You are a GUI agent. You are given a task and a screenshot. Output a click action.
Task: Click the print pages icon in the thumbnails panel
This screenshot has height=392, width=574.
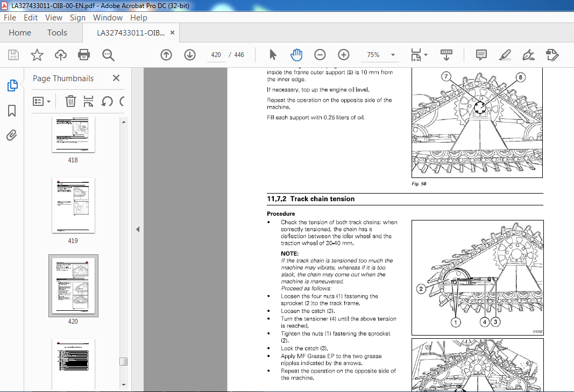click(88, 101)
